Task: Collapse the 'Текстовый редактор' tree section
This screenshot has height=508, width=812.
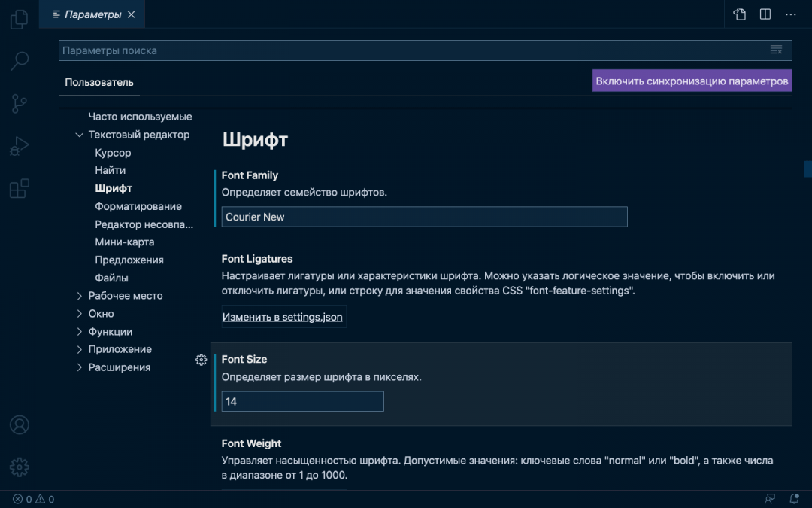Action: (x=80, y=134)
